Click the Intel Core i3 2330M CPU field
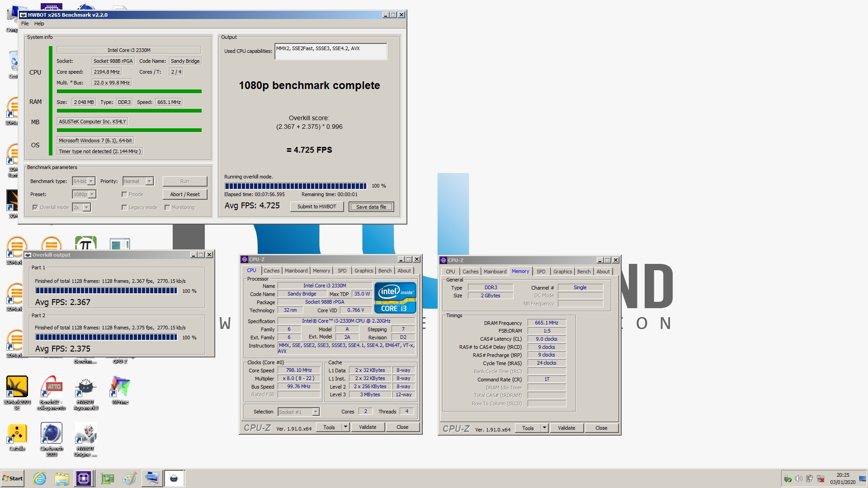Viewport: 868px width, 488px height. pos(129,50)
